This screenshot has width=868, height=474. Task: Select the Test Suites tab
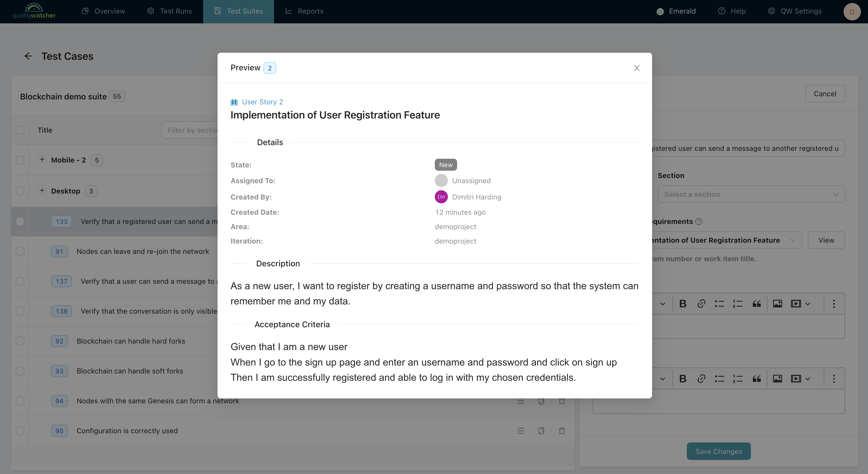pos(238,11)
